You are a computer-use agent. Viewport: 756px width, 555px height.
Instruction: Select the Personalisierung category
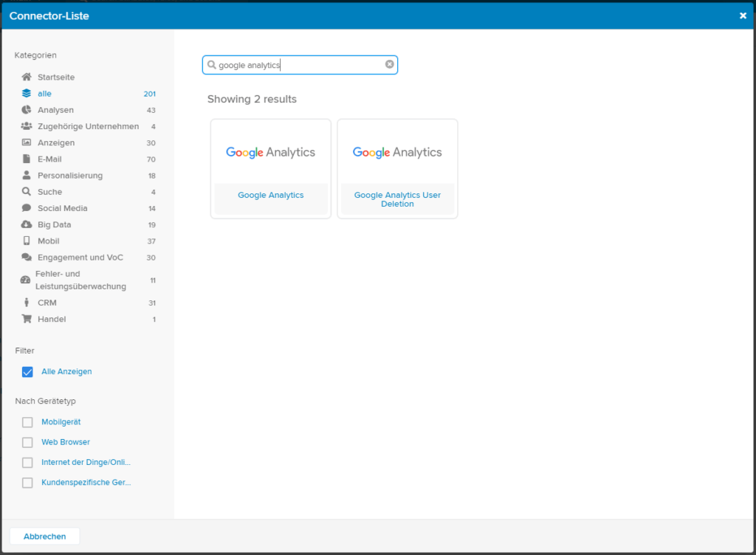point(70,176)
